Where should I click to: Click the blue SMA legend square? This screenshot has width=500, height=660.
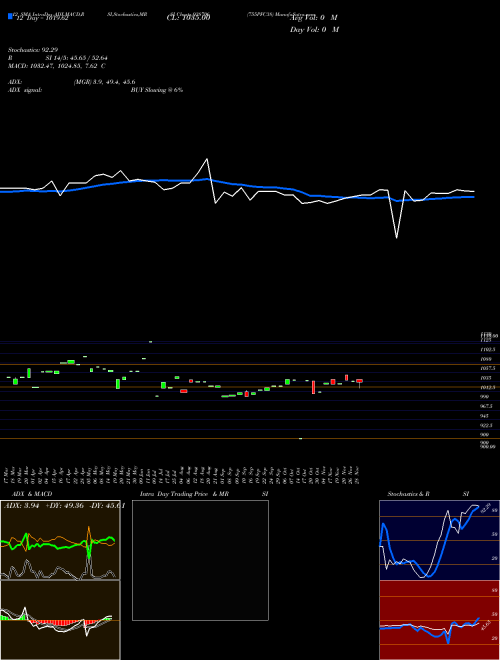click(10, 16)
